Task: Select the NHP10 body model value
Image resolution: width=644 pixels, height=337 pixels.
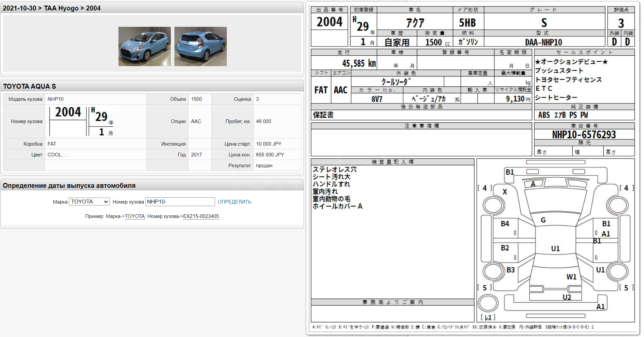Action: click(x=56, y=99)
